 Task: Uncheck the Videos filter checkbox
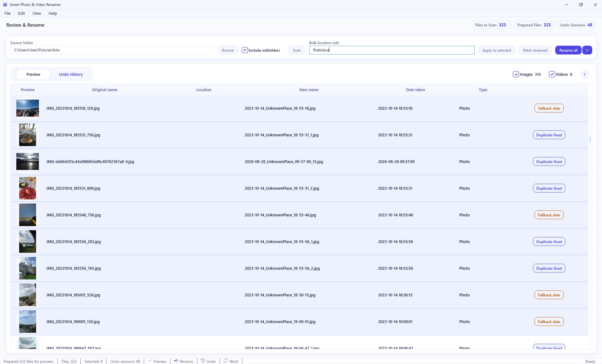click(552, 74)
